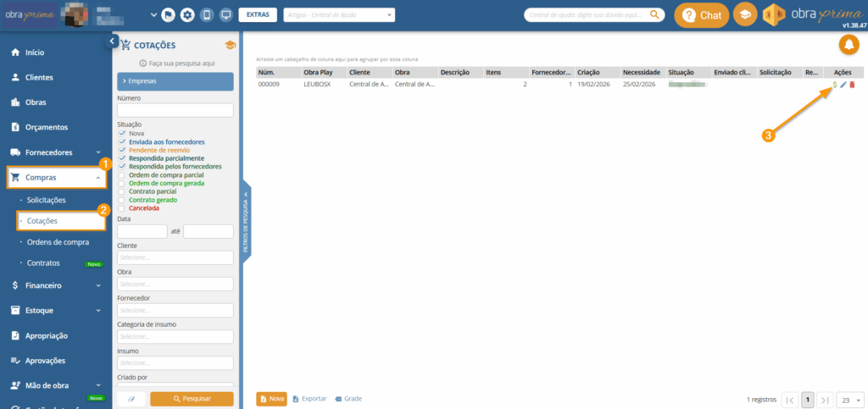This screenshot has height=409, width=868.
Task: Expand the Empresas filter section
Action: (175, 81)
